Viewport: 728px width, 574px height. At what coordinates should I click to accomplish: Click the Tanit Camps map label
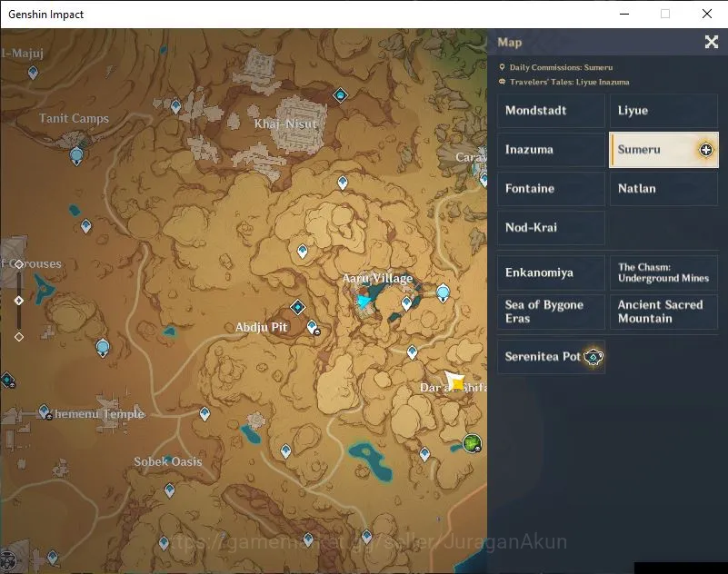[x=74, y=118]
